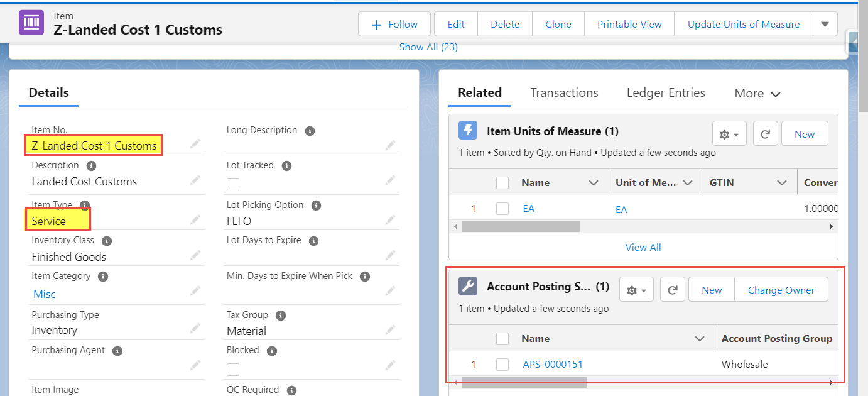Image resolution: width=868 pixels, height=396 pixels.
Task: Select the Details tab
Action: (x=49, y=92)
